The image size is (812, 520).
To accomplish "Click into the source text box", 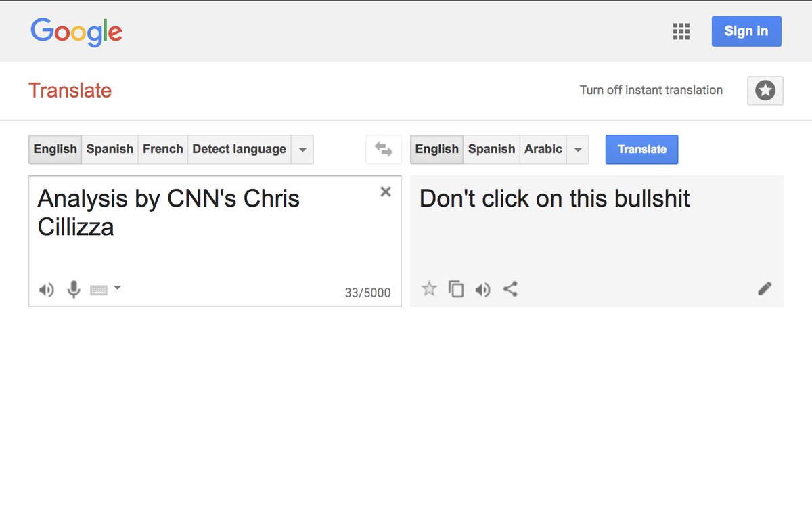I will 215,241.
